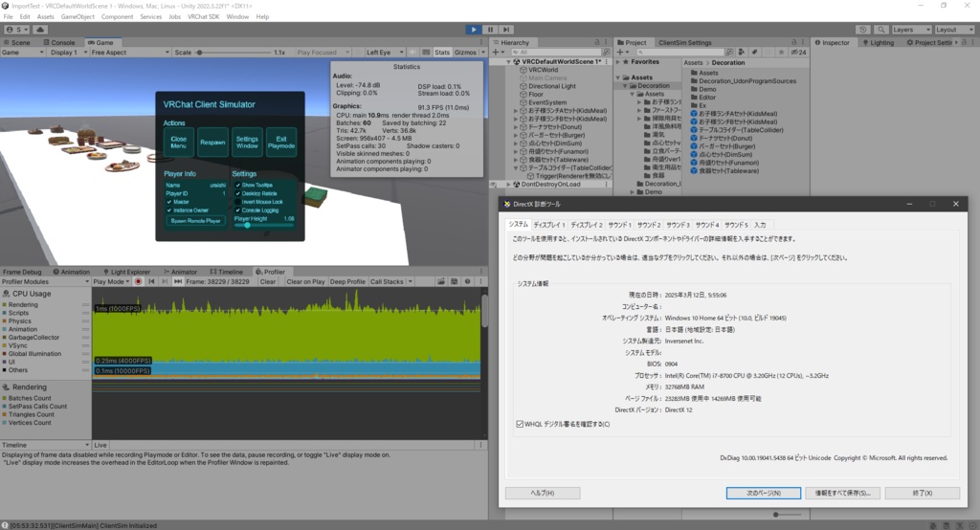Jump to current frame in Profiler
Screen dimensions: 980x530
pyautogui.click(x=177, y=282)
